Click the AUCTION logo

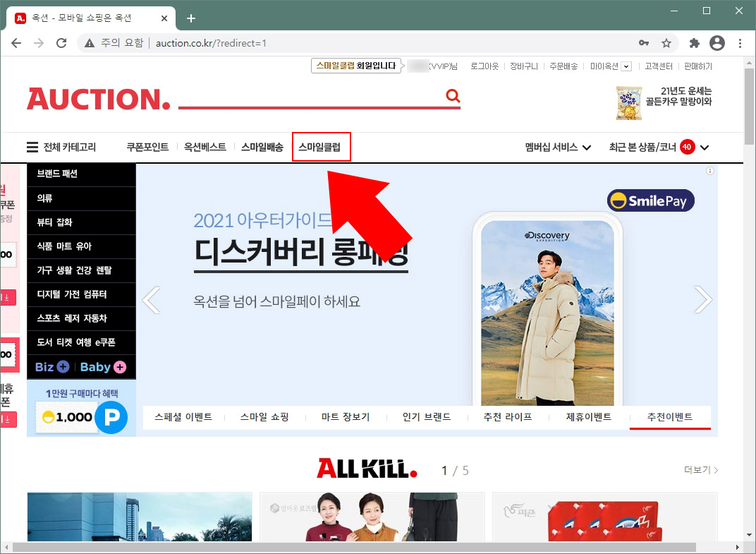tap(99, 99)
